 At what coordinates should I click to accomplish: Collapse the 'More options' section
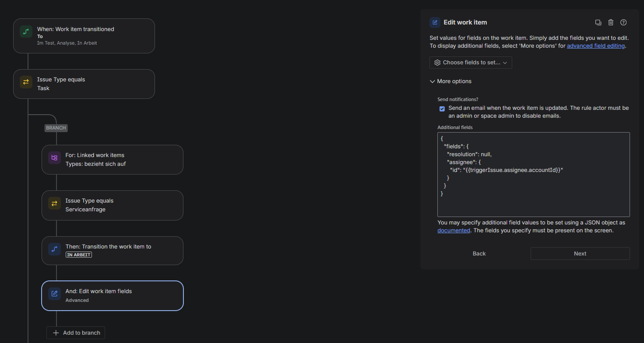(450, 81)
